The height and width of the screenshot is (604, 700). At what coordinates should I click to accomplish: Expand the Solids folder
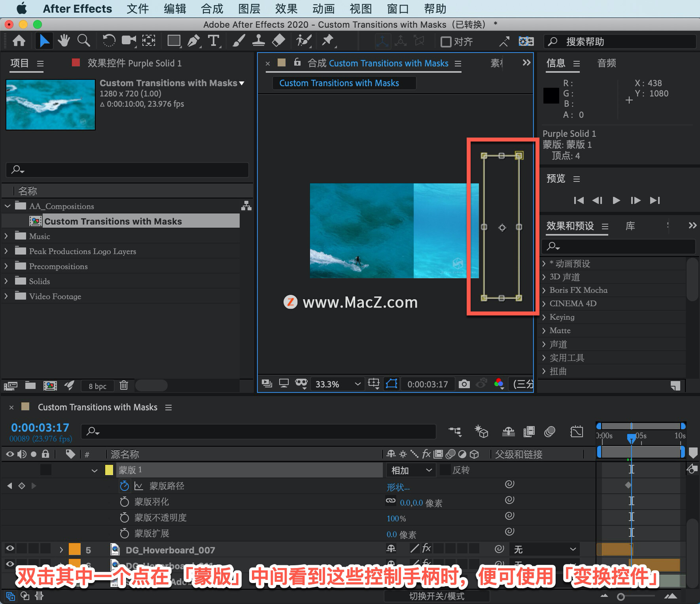point(6,281)
